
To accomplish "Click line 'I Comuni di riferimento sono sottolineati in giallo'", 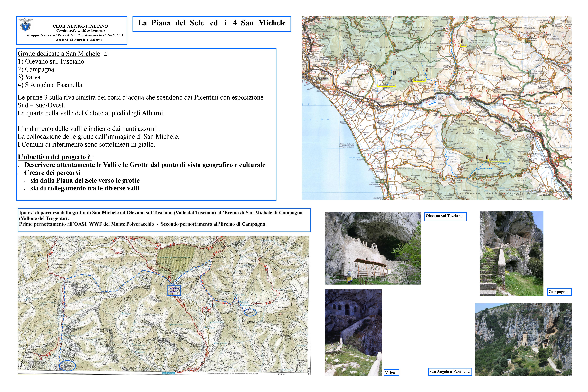I will (86, 144).
